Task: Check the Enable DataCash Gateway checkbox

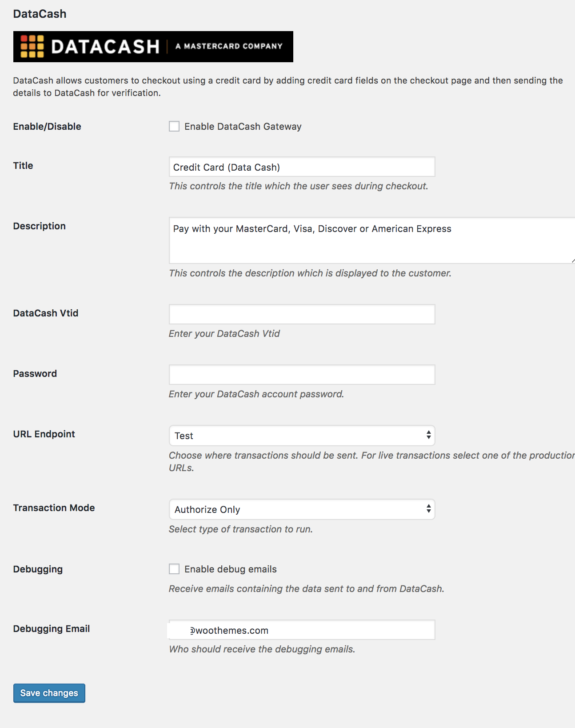Action: 174,127
